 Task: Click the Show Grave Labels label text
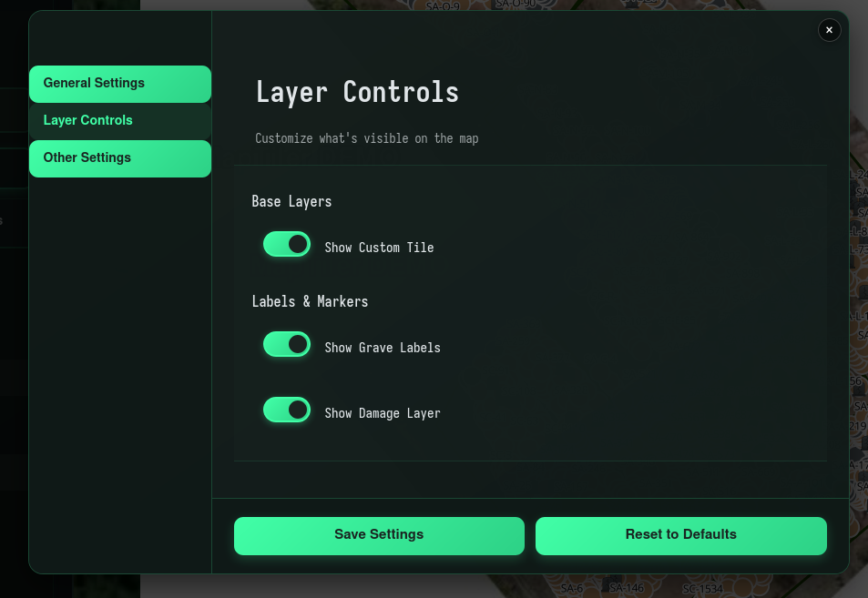383,347
